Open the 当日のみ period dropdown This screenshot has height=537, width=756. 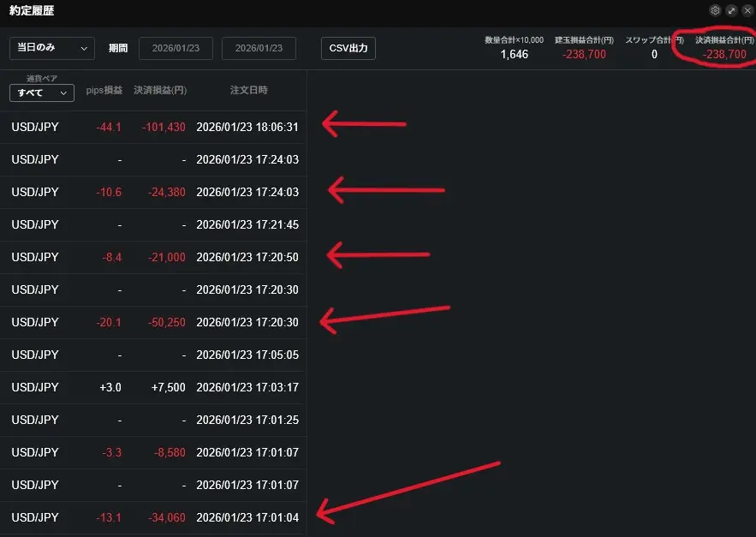(52, 48)
